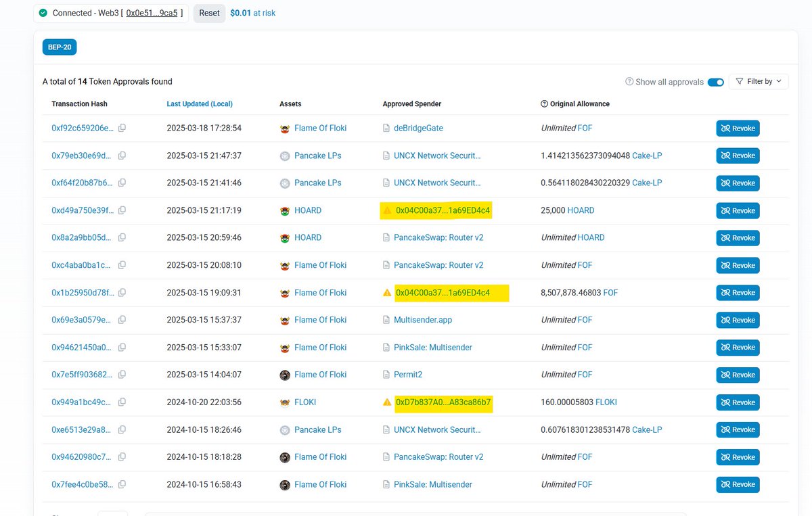Revoke the 8,507,878.46803 FOF approval
The image size is (812, 516).
pyautogui.click(x=738, y=293)
